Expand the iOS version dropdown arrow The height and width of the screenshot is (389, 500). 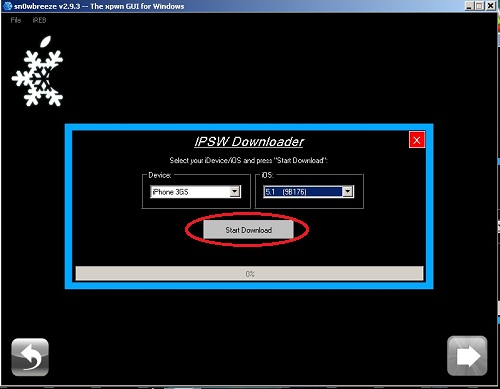[348, 192]
